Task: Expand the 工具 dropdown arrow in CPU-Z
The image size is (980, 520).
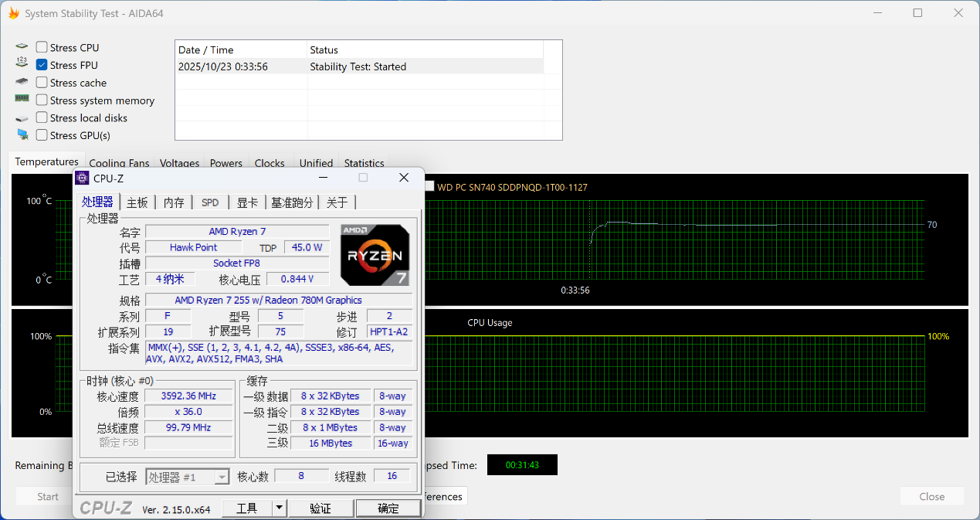Action: [x=279, y=508]
